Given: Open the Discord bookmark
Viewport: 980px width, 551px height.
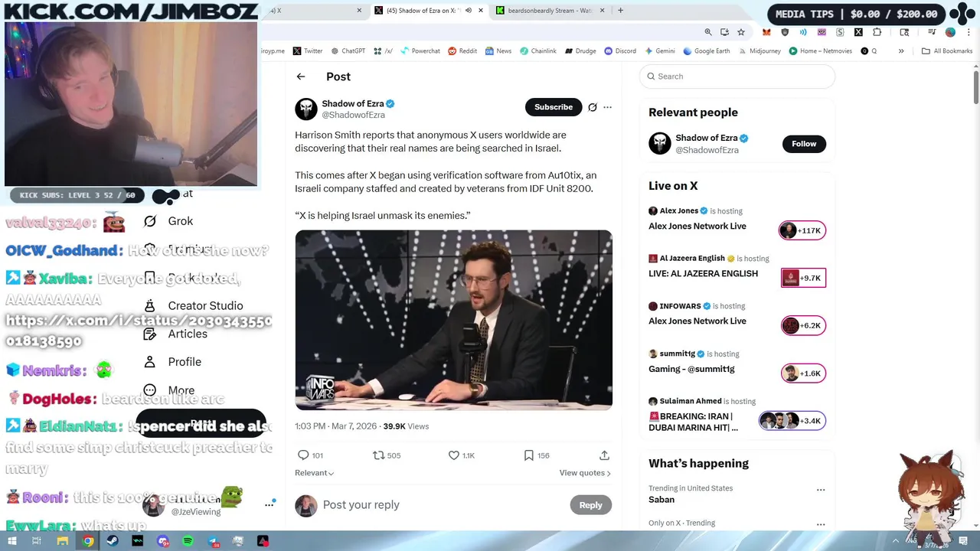Looking at the screenshot, I should (x=620, y=51).
